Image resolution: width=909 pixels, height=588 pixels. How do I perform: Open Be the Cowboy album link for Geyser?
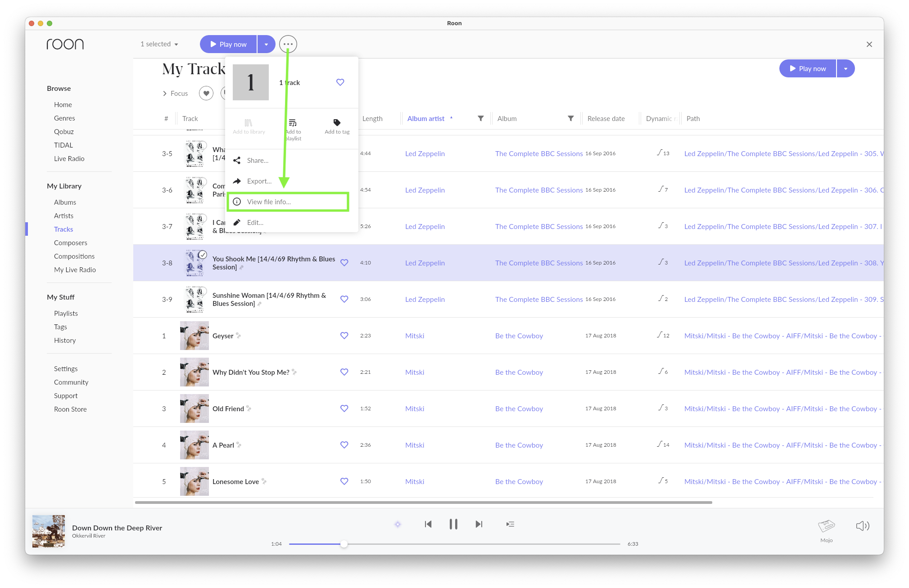click(x=519, y=336)
